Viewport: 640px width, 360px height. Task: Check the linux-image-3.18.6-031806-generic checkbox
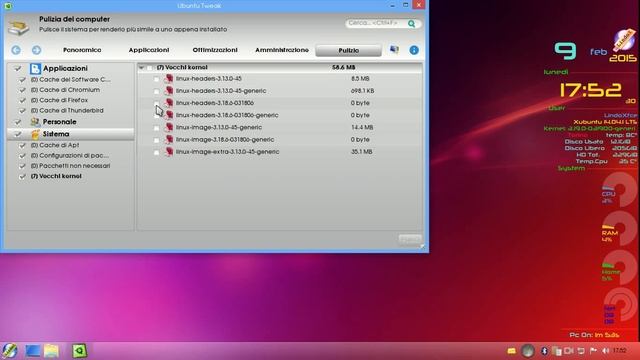click(156, 140)
